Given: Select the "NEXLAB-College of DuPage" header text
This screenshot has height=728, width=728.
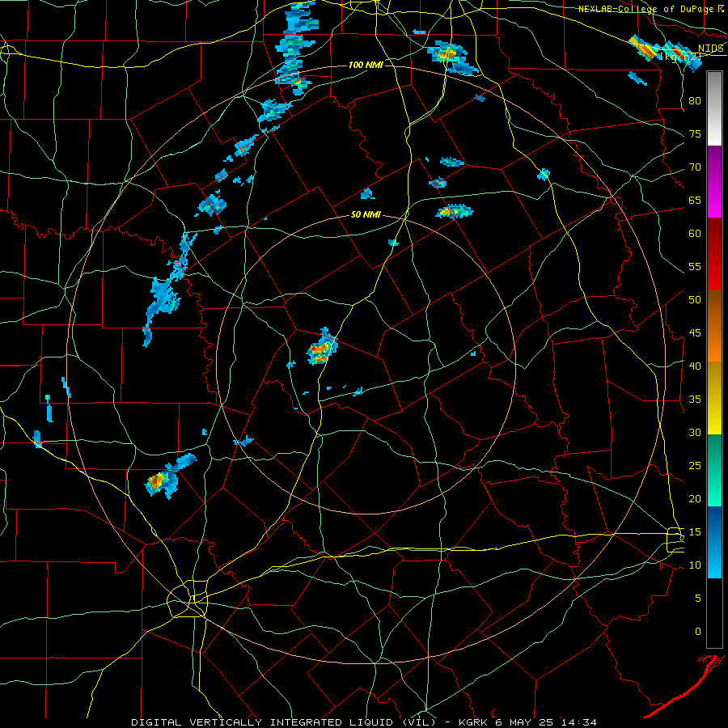Looking at the screenshot, I should pyautogui.click(x=646, y=9).
